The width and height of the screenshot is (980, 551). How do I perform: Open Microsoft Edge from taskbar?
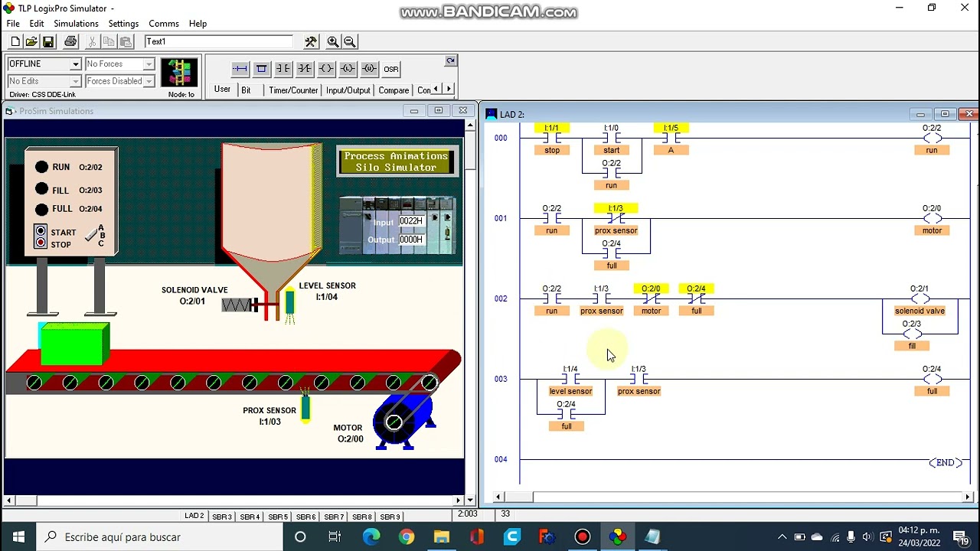[x=371, y=537]
